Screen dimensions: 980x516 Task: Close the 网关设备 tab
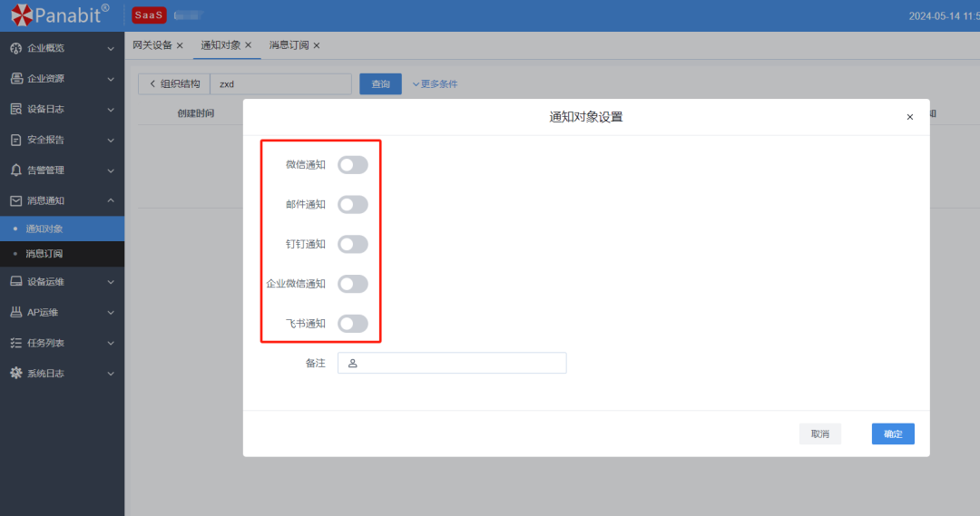[180, 45]
